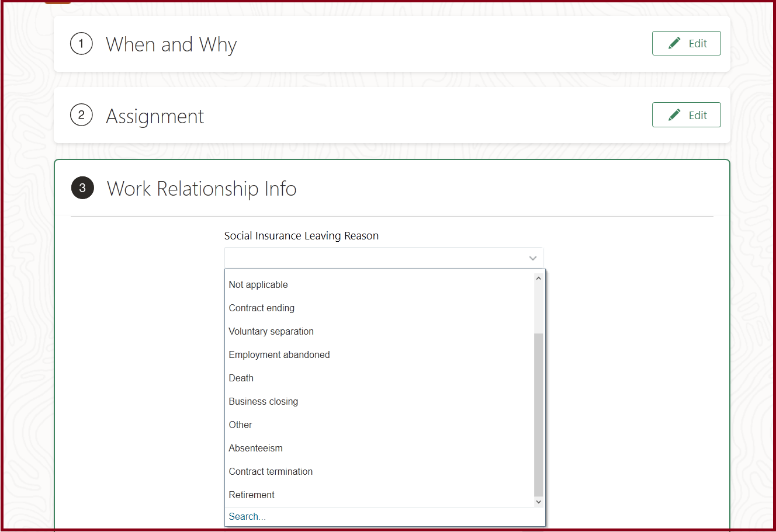
Task: Click the pencil icon for When and Why
Action: tap(674, 43)
